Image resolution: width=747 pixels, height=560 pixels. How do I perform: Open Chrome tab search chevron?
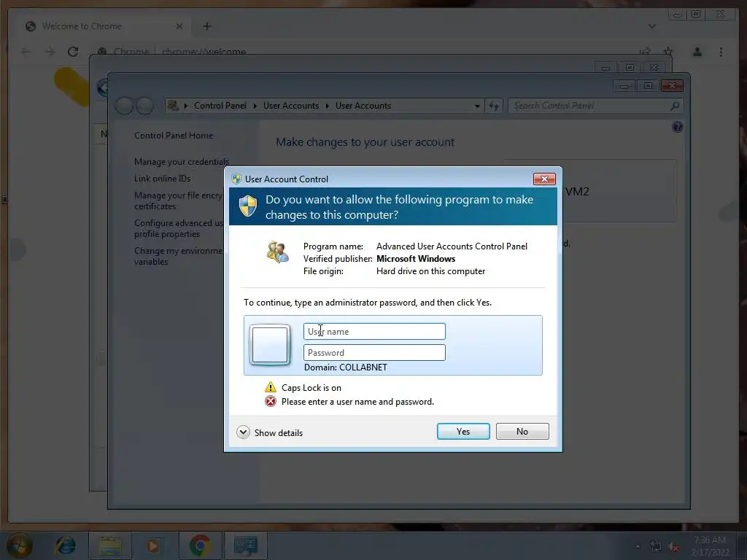(x=651, y=26)
